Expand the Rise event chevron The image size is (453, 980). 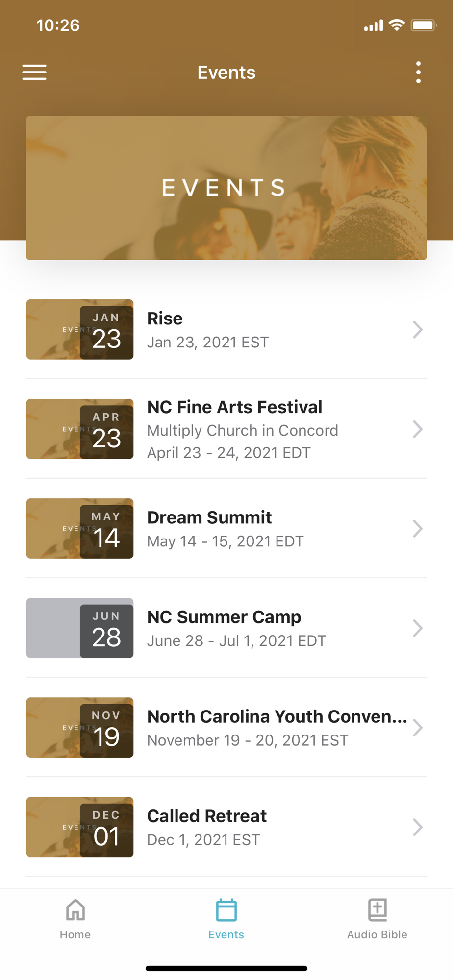click(417, 330)
